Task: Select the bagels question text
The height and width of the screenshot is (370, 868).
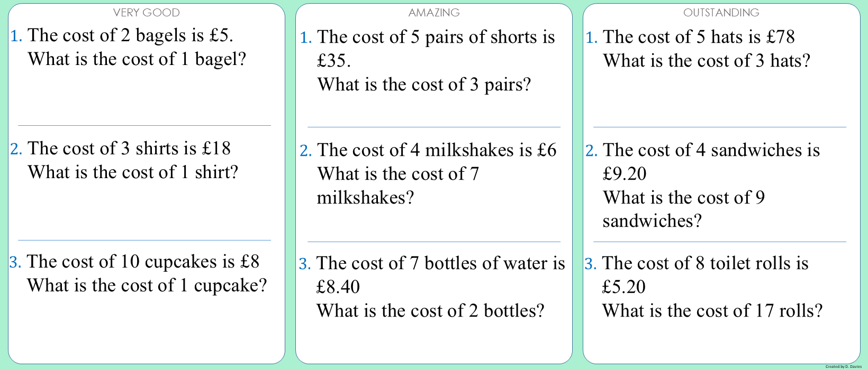Action: [137, 47]
